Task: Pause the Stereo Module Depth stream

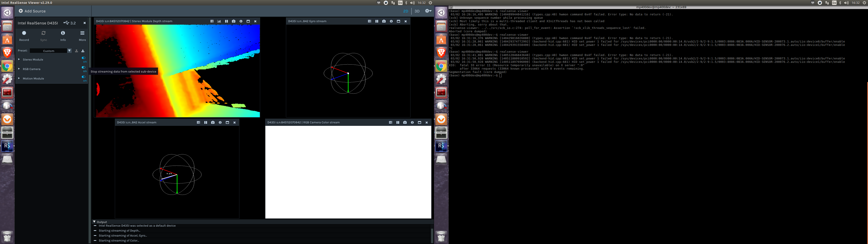Action: point(226,21)
